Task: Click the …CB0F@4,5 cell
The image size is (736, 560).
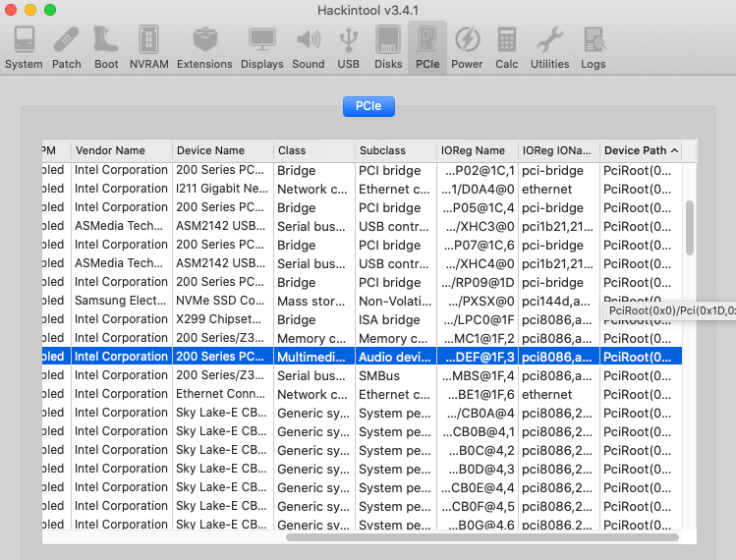Action: pos(478,507)
